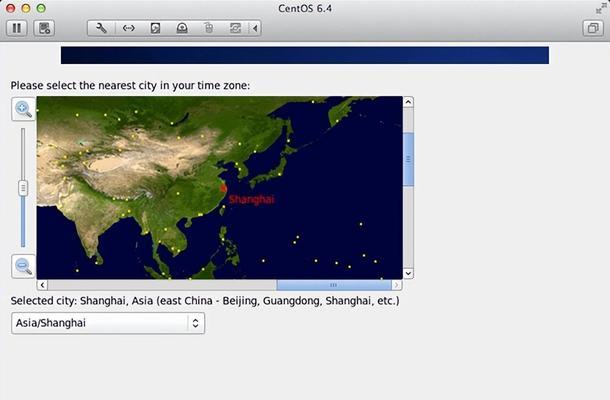Enter full screen mode icon

[x=600, y=8]
